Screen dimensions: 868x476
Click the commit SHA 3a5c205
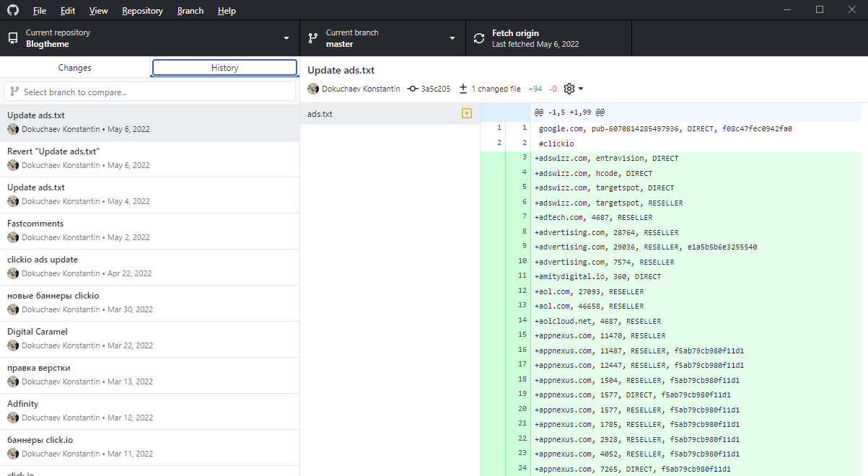(436, 89)
